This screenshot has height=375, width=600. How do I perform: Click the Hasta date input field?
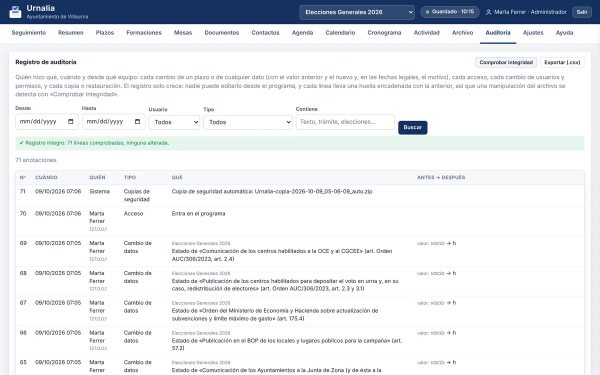(114, 122)
